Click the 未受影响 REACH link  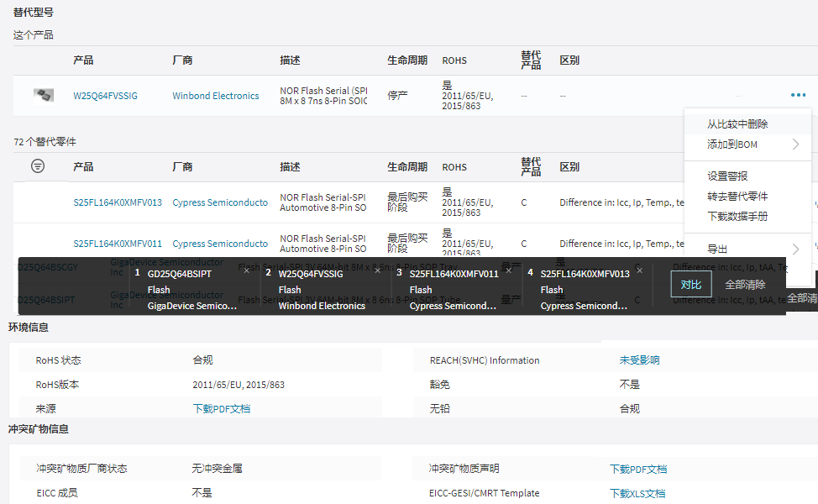point(639,360)
